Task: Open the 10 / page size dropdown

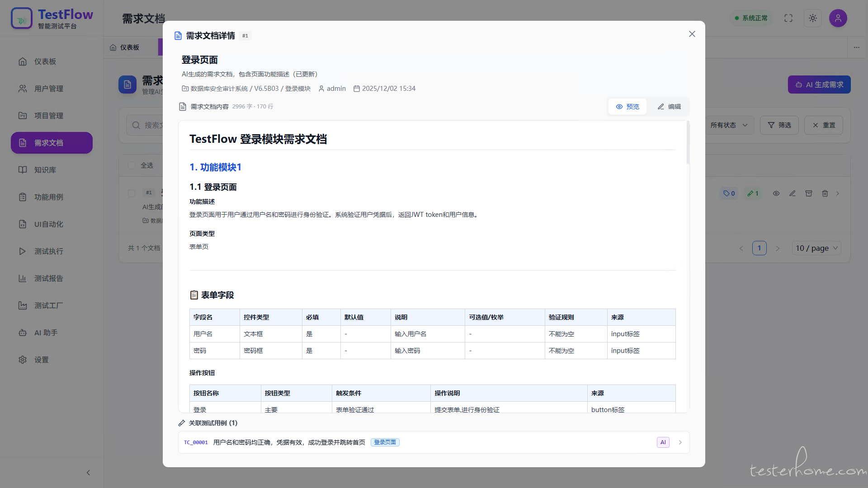Action: tap(816, 248)
